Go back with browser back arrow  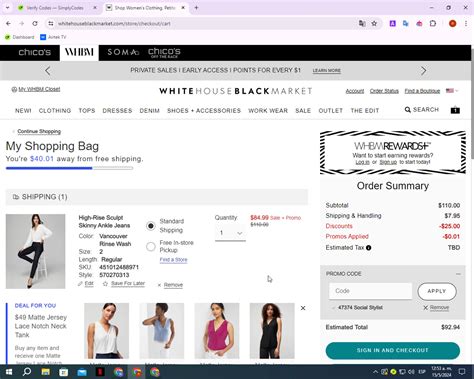point(8,24)
